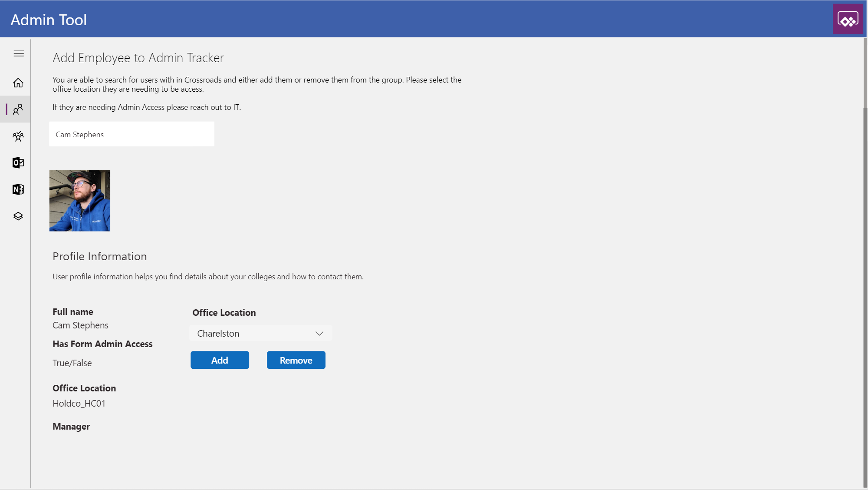Open the OneNote icon in sidebar
Image resolution: width=868 pixels, height=490 pixels.
(x=18, y=189)
